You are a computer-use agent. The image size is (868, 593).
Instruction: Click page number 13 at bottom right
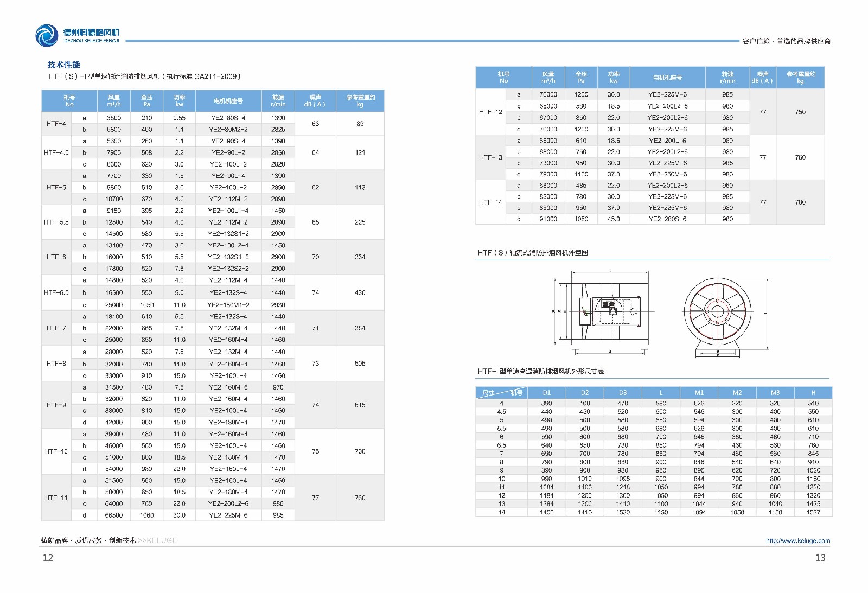coord(820,558)
